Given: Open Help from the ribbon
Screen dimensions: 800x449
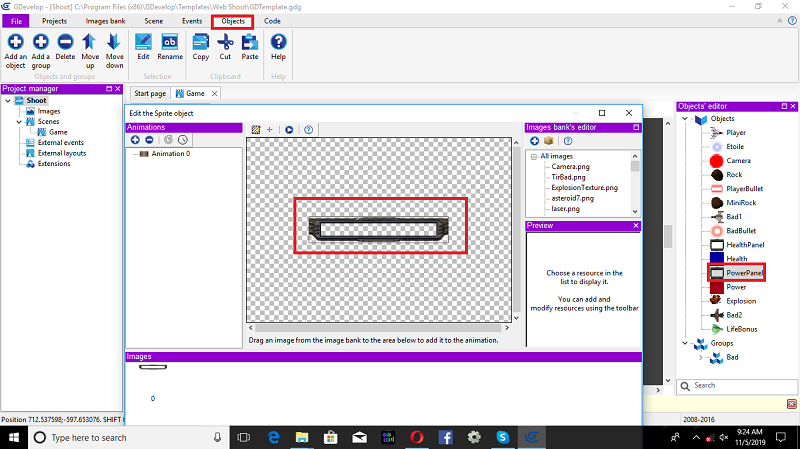Looking at the screenshot, I should coord(278,47).
